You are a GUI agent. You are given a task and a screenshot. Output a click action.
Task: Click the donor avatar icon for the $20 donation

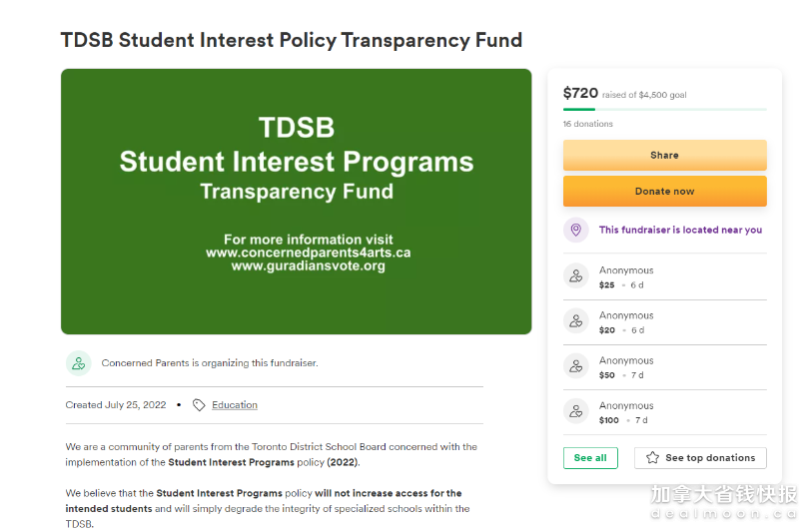pyautogui.click(x=576, y=320)
